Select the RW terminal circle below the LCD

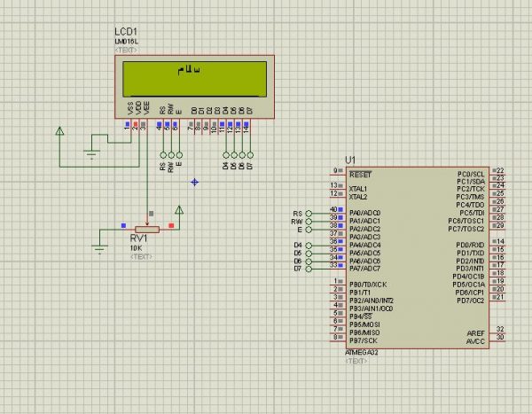pos(171,155)
